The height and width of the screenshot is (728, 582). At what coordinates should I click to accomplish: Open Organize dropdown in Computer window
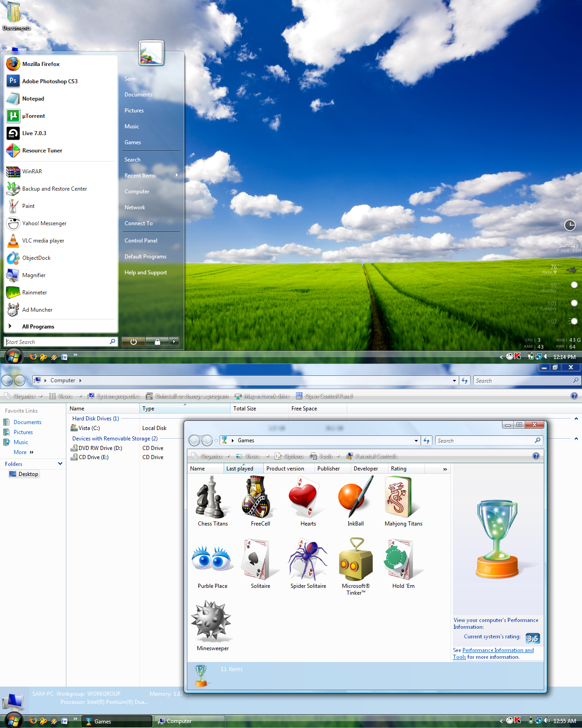coord(24,396)
